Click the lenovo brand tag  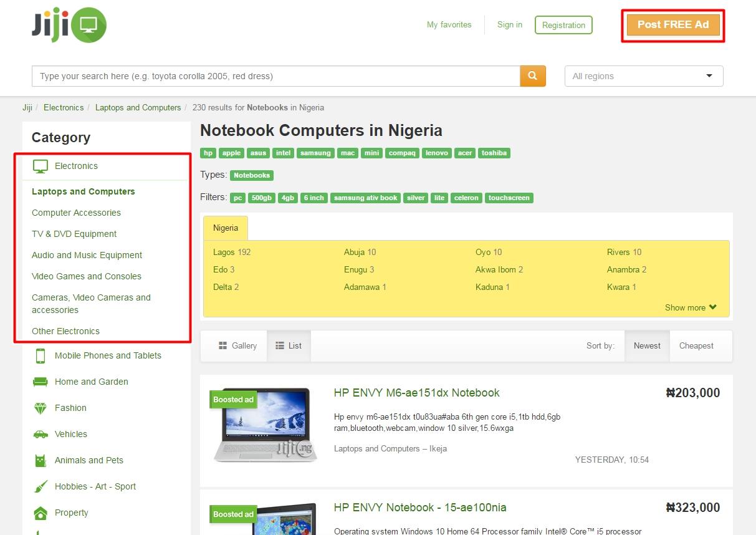point(437,153)
